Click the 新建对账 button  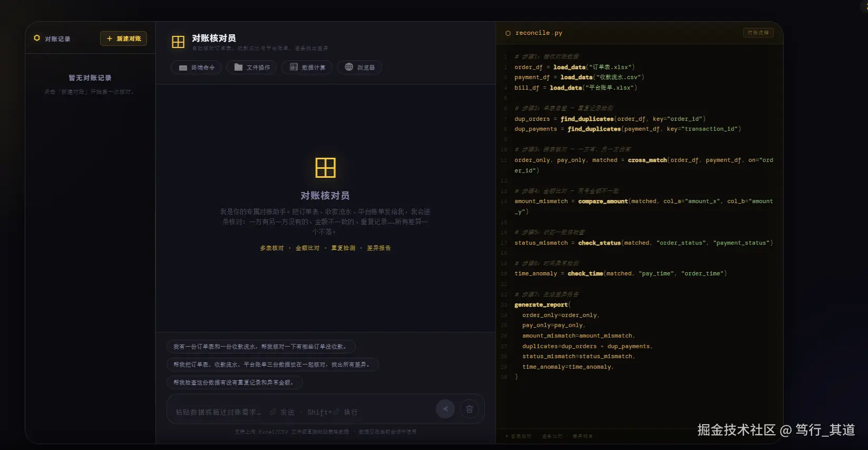(x=123, y=39)
